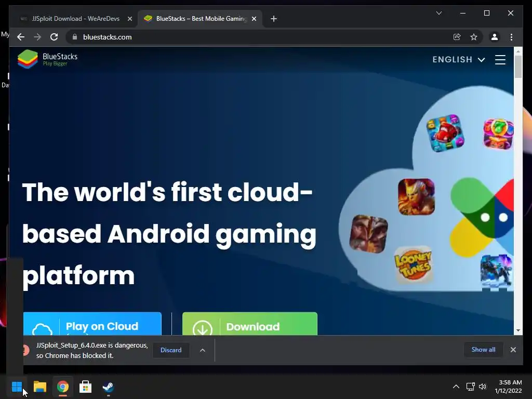The image size is (532, 399).
Task: Click the robot mech game icon
Action: coord(496,272)
